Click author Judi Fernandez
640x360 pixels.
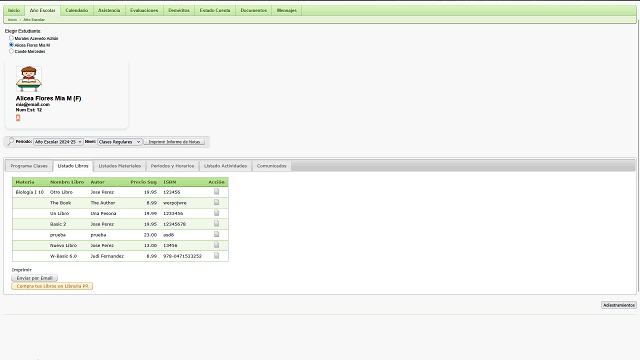click(x=107, y=256)
